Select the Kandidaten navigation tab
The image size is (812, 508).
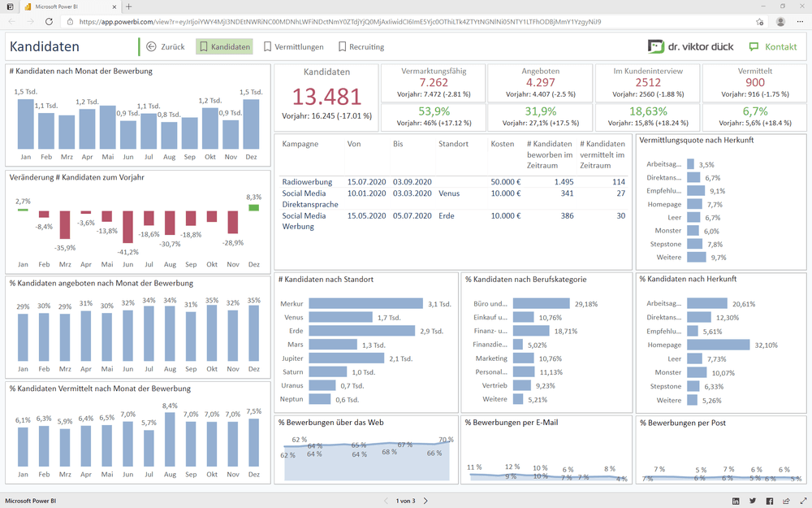[224, 47]
